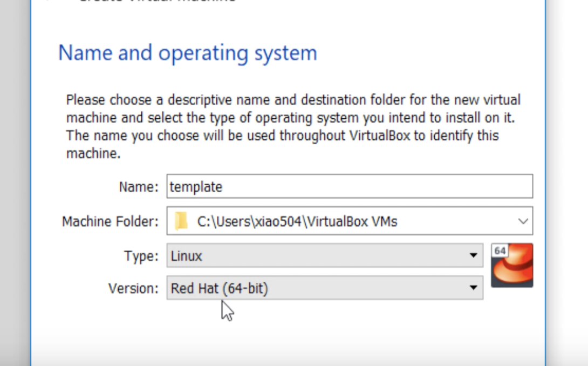Click the yellow folder icon in Machine Folder
Image resolution: width=588 pixels, height=366 pixels.
182,221
